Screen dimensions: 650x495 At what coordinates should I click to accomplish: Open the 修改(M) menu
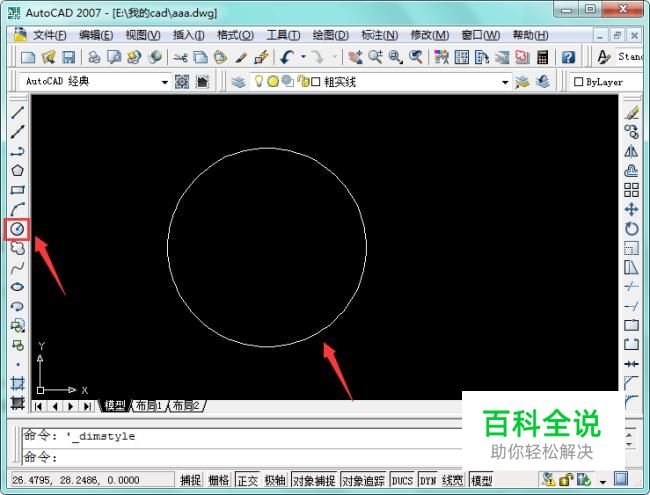coord(430,35)
